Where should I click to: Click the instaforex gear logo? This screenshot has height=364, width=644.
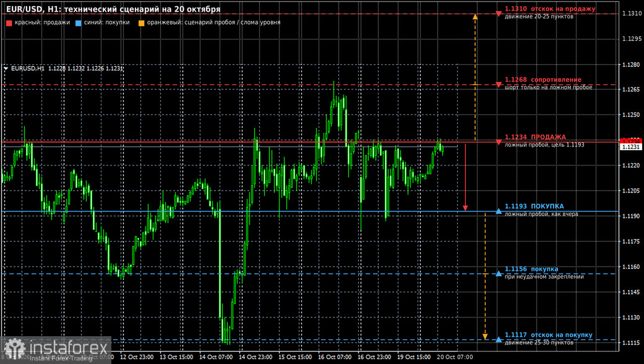pyautogui.click(x=15, y=349)
